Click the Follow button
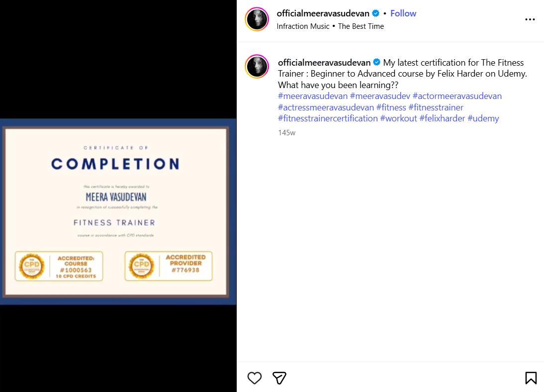Image resolution: width=544 pixels, height=392 pixels. [403, 13]
